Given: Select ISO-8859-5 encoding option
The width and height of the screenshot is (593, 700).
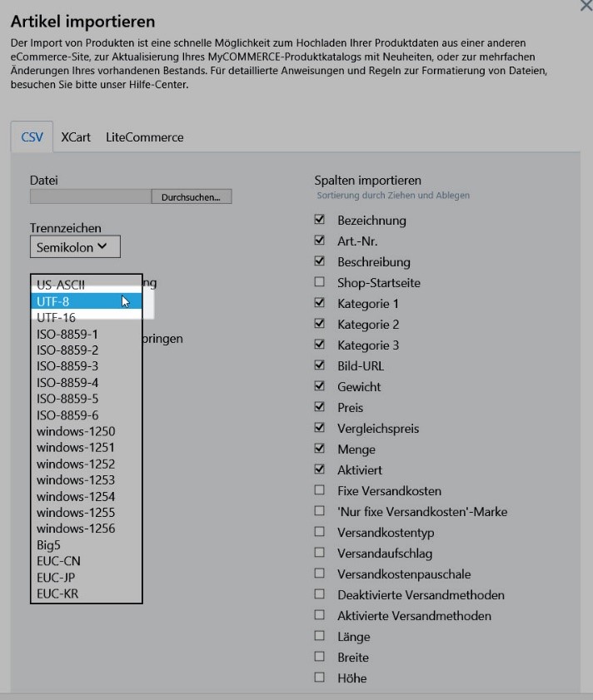Looking at the screenshot, I should (87, 399).
